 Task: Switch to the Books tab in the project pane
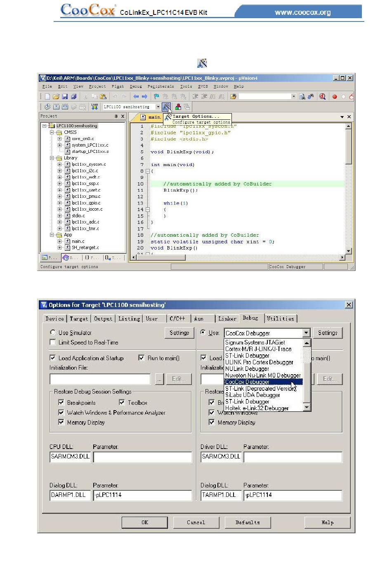(71, 258)
